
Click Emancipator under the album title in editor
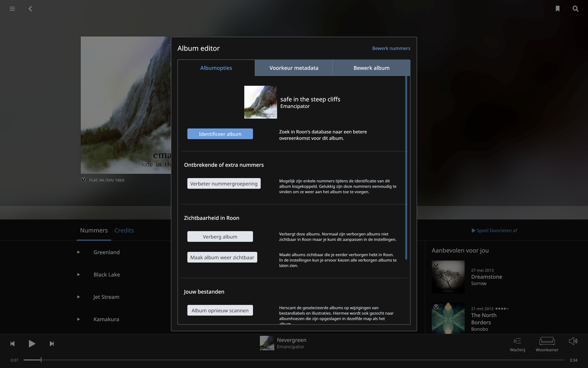pos(295,106)
